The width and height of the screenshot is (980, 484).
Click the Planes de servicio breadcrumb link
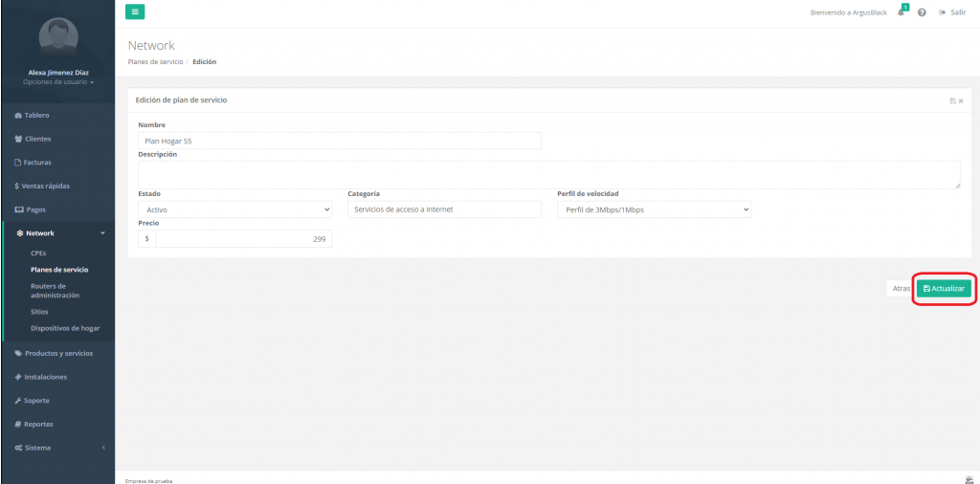coord(155,61)
